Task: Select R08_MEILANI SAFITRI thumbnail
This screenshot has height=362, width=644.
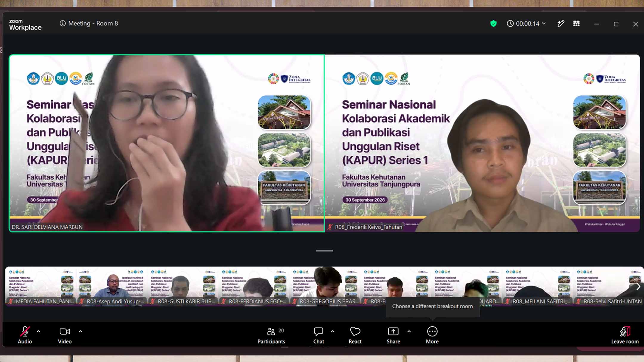Action: point(538,286)
